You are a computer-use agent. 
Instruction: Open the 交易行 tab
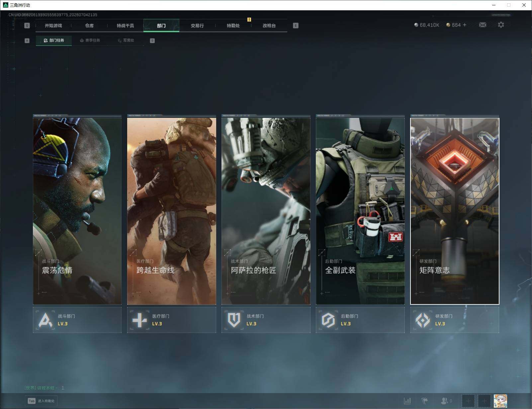[x=197, y=26]
